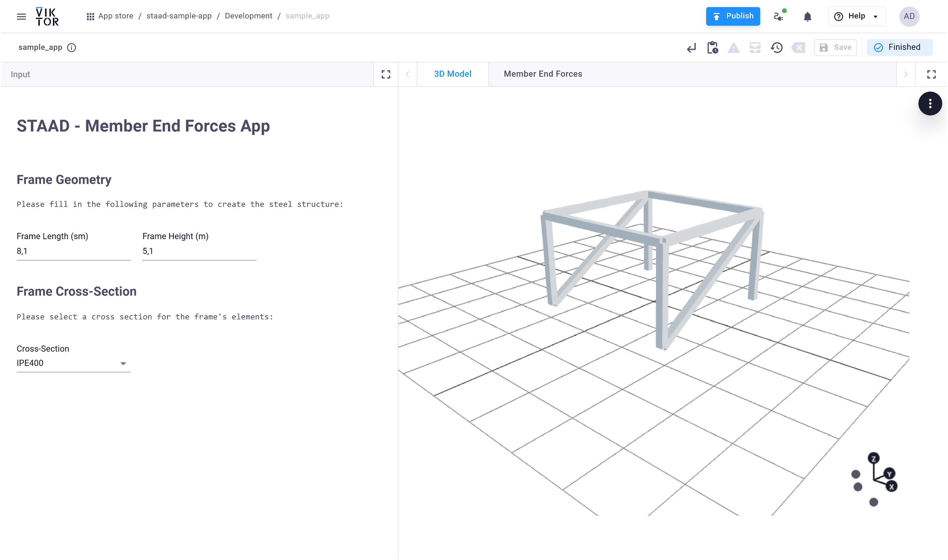Click the three-dot options menu icon
948x560 pixels.
[x=930, y=103]
